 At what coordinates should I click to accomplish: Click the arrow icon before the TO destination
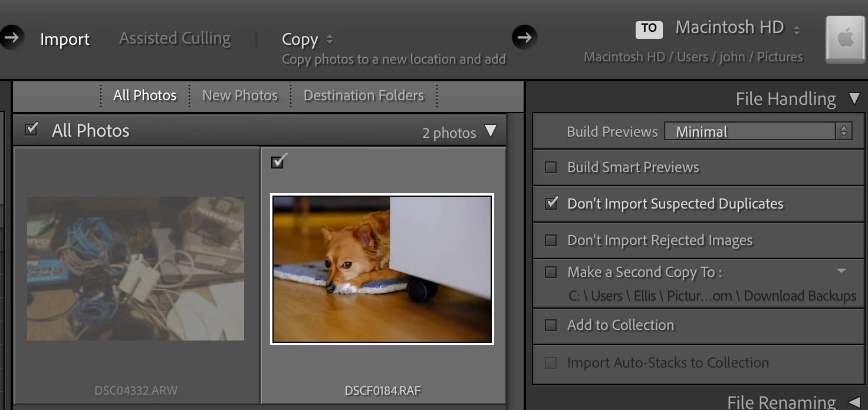coord(524,38)
